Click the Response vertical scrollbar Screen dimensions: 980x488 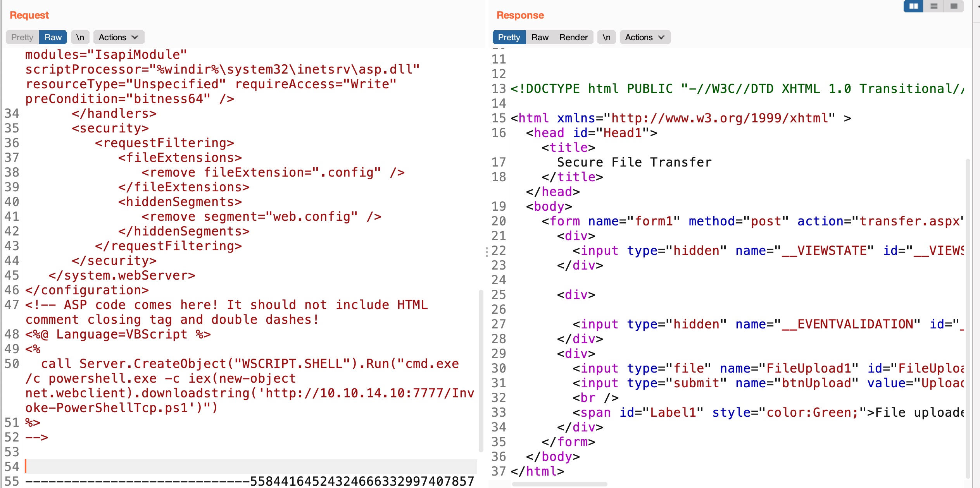pos(968,318)
